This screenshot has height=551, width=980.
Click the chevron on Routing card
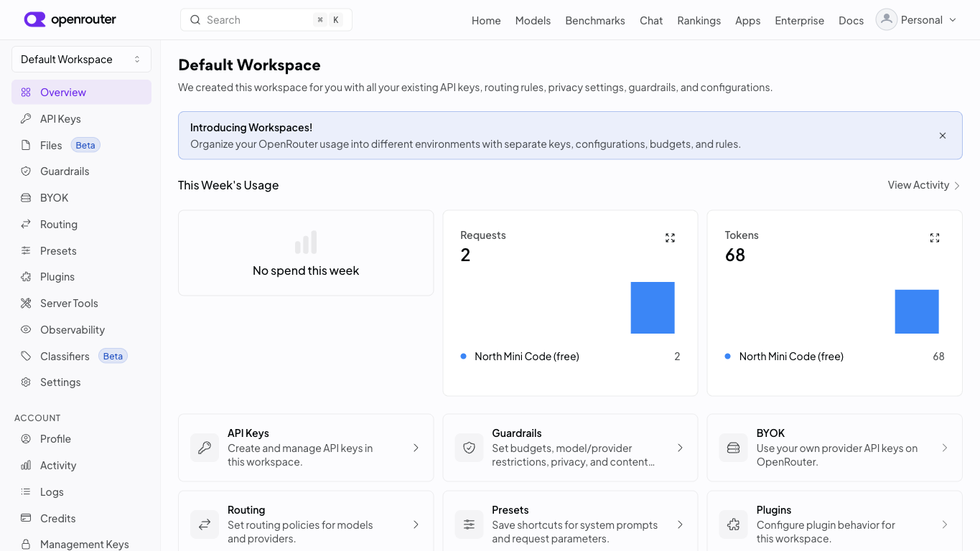(416, 524)
